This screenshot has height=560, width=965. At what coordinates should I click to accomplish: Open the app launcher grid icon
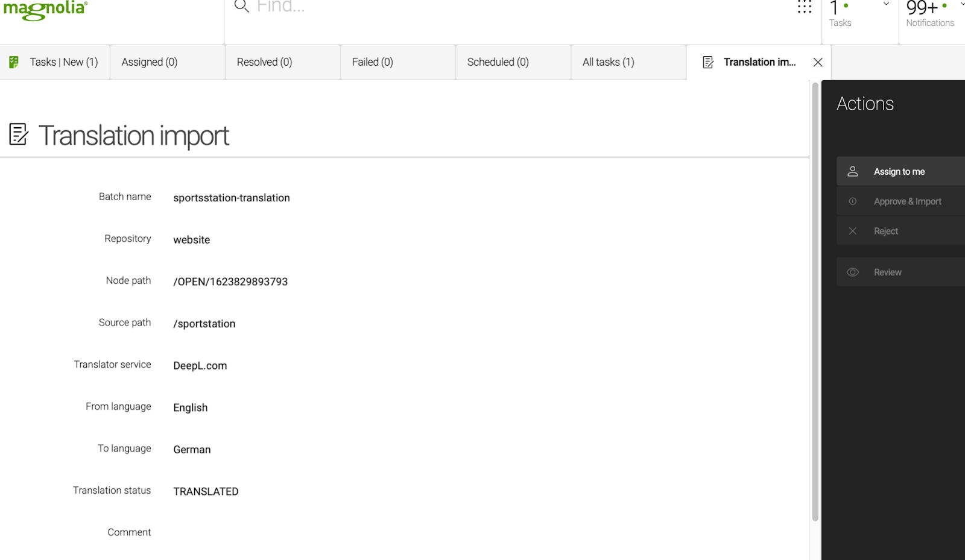pyautogui.click(x=805, y=7)
